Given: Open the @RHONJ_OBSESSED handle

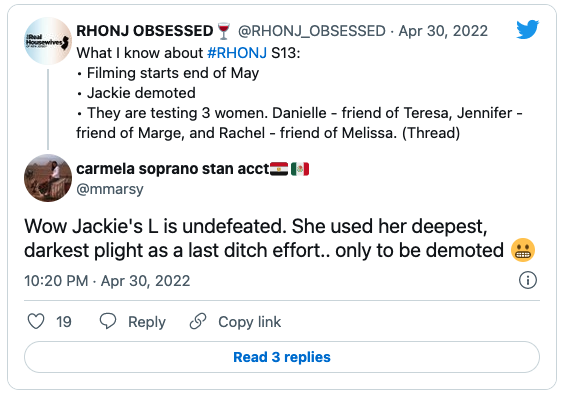Looking at the screenshot, I should (312, 31).
